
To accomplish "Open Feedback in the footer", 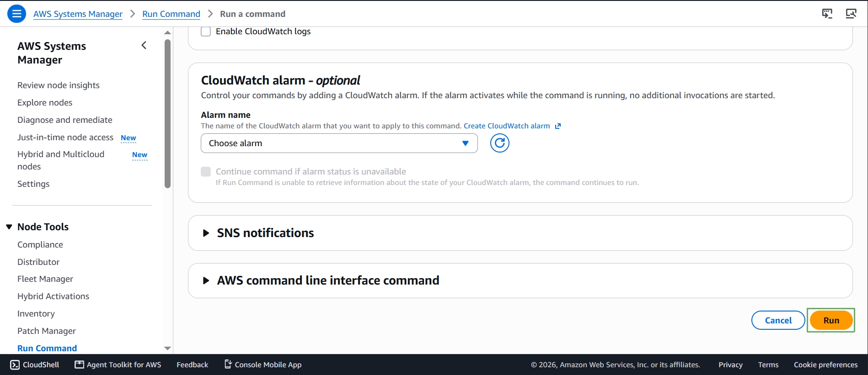I will click(x=192, y=364).
